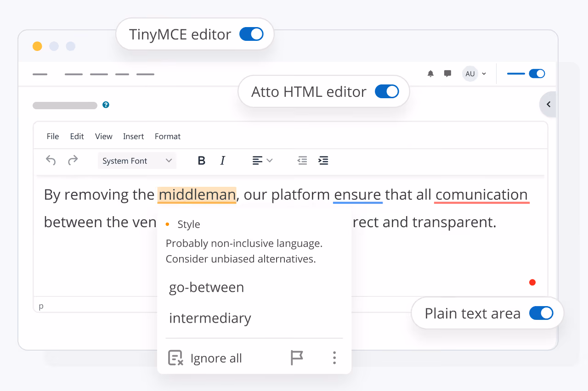The image size is (588, 391).
Task: Open the notifications bell
Action: (x=430, y=73)
